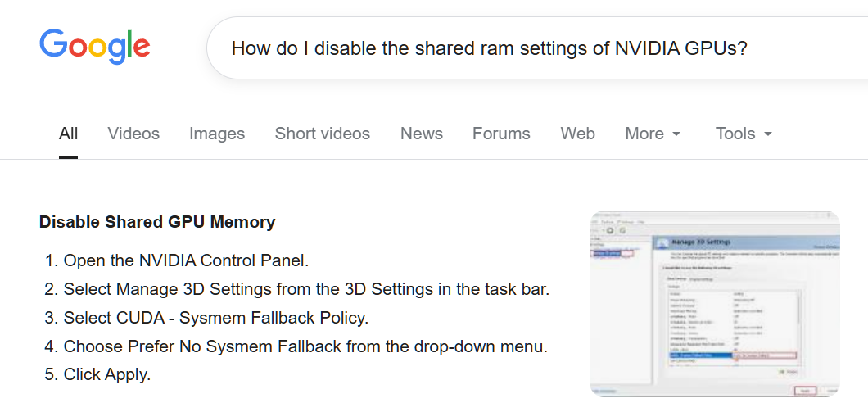868x412 pixels.
Task: Click step 1 Open the NVIDIA Control Panel
Action: pos(177,260)
